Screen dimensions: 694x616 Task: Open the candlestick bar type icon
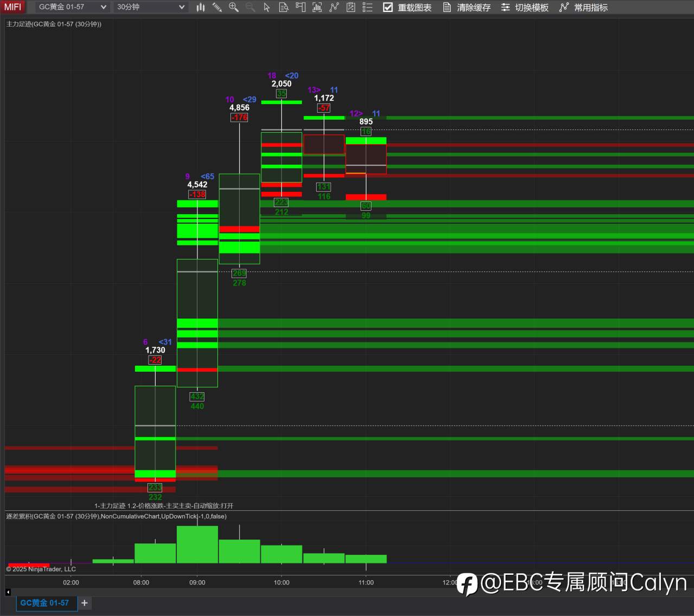coord(201,7)
